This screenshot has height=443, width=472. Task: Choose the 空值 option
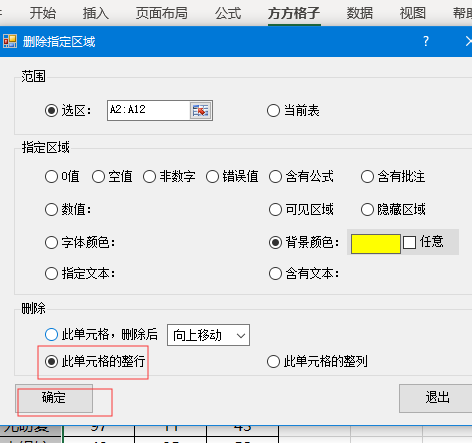pos(98,177)
